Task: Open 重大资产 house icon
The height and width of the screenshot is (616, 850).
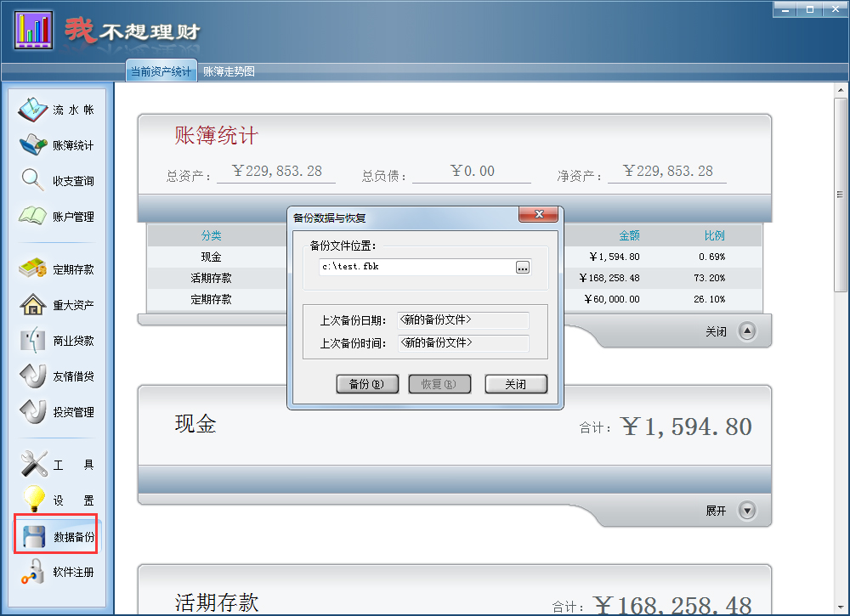Action: [x=32, y=304]
